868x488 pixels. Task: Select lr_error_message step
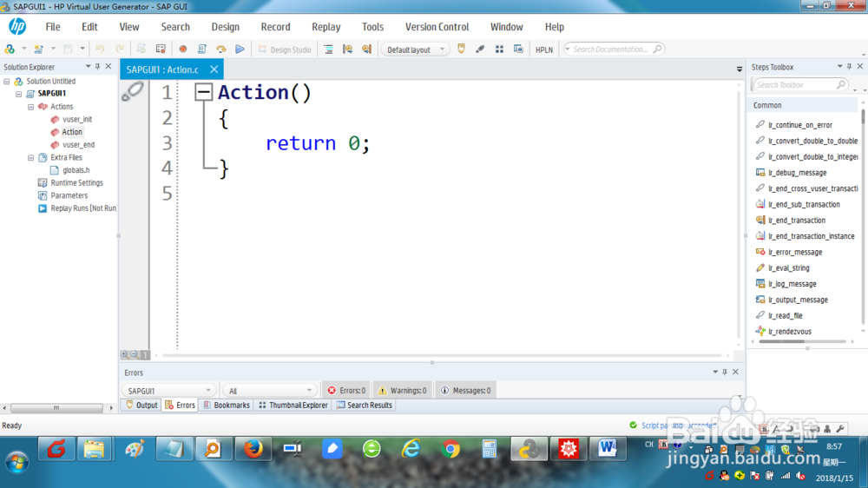pos(794,252)
